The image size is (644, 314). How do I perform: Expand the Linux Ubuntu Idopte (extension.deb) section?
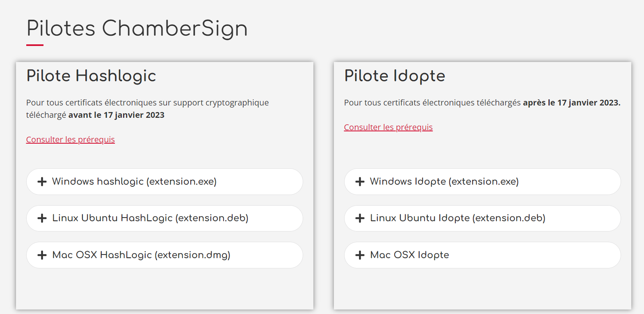(x=457, y=218)
